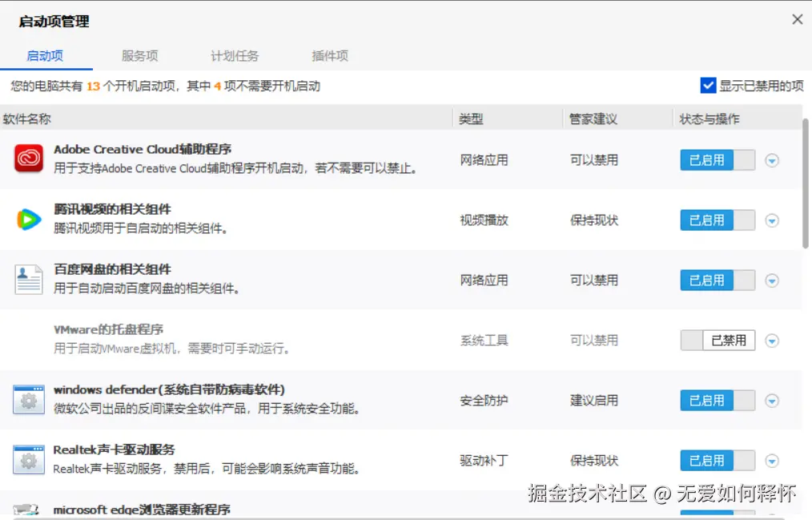
Task: Switch to the 服务项 tab
Action: (x=140, y=56)
